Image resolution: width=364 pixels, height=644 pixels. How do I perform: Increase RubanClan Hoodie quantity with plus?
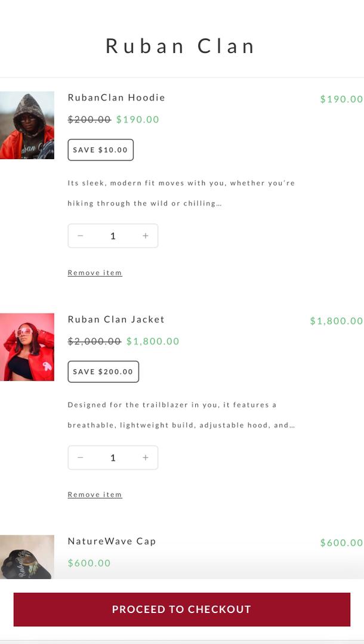point(145,236)
